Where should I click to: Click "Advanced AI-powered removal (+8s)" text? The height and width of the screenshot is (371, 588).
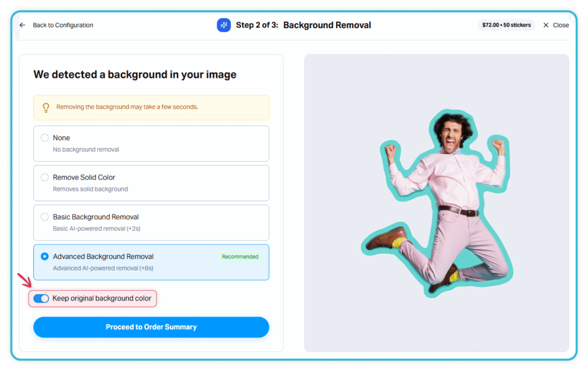click(103, 268)
